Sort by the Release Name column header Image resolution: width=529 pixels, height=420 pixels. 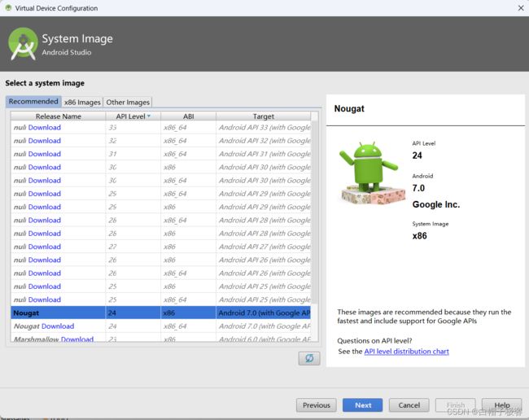(x=59, y=116)
